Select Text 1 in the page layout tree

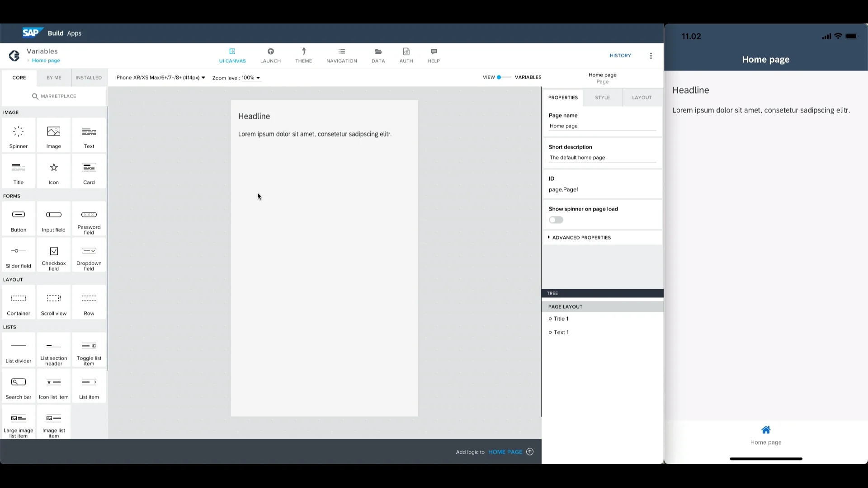tap(561, 332)
